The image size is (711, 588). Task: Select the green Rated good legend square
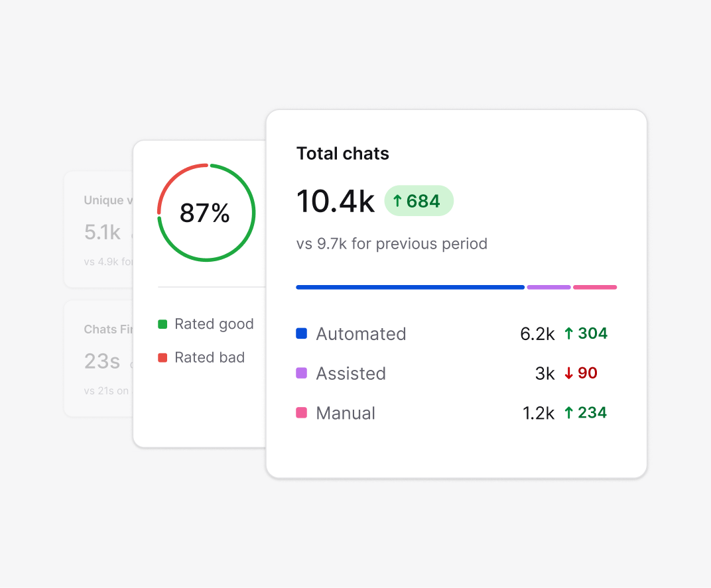coord(162,323)
